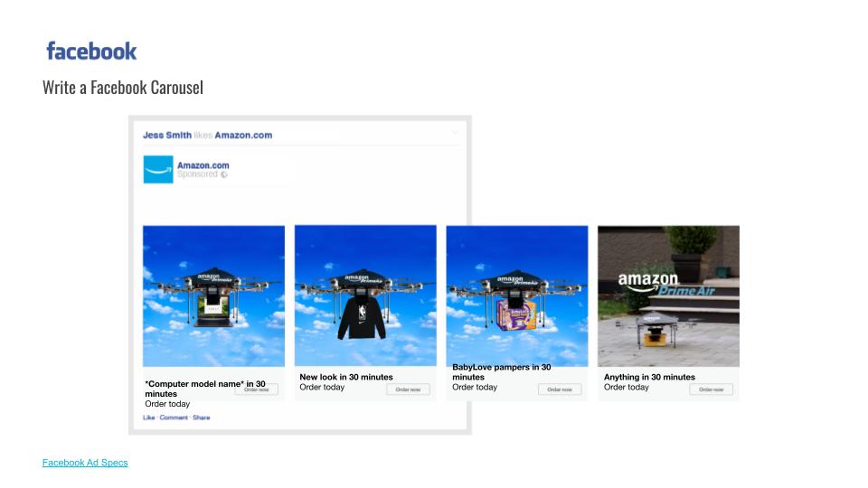Select the black hoodie drone image
This screenshot has height=488, width=868.
365,296
